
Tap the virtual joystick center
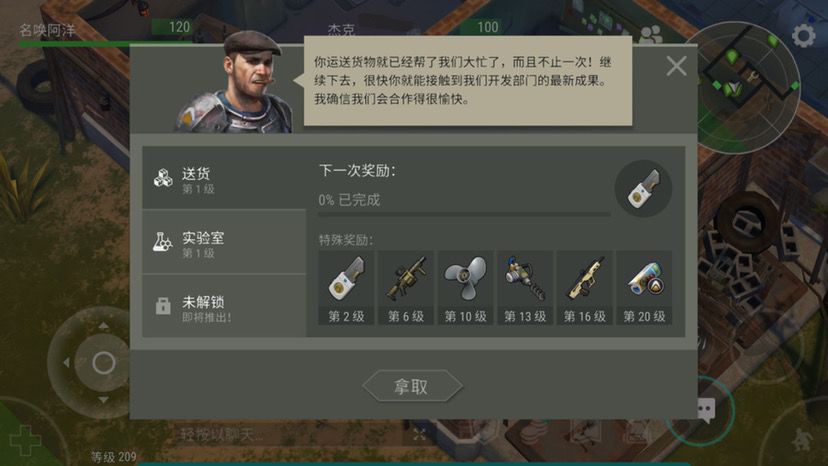[104, 363]
